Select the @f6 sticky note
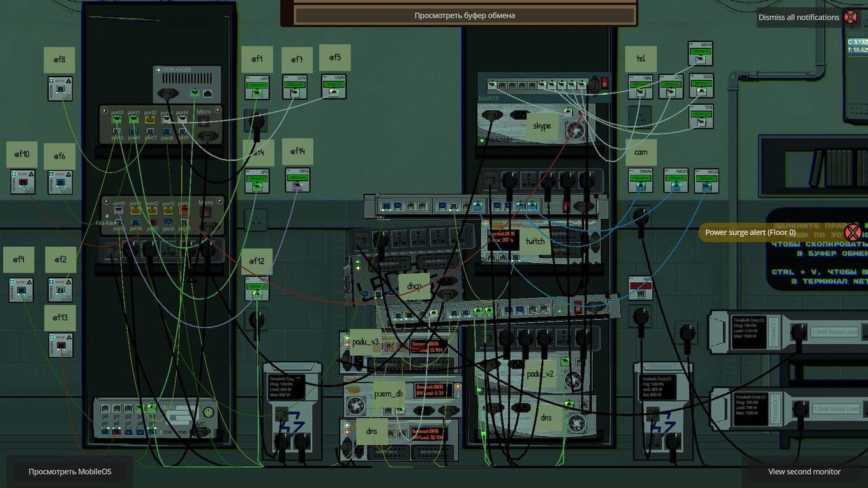Image resolution: width=868 pixels, height=488 pixels. coord(59,156)
